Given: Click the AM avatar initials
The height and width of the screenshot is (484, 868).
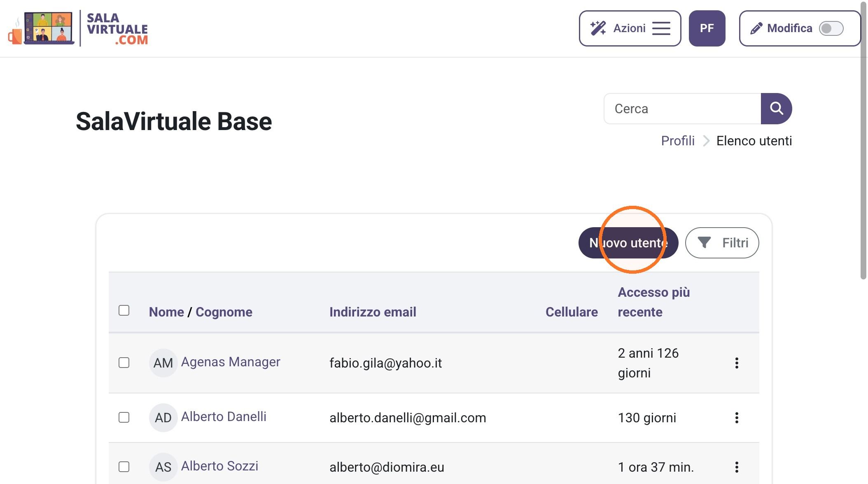Looking at the screenshot, I should point(163,363).
